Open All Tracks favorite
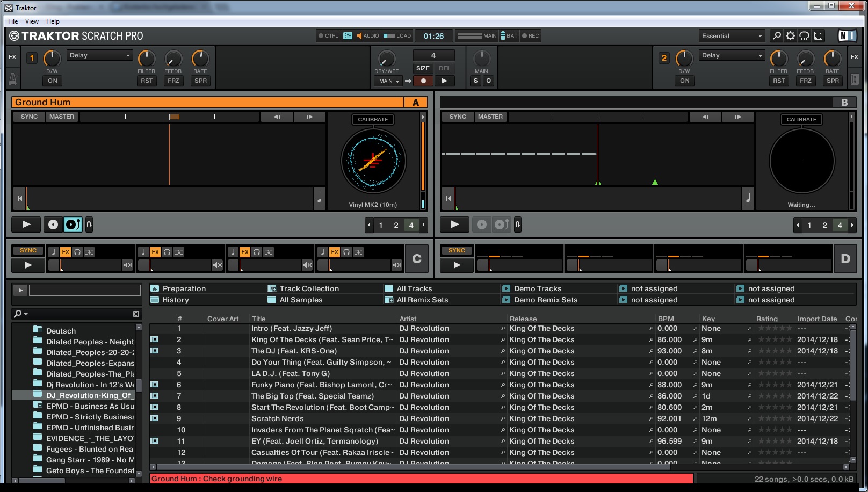868x492 pixels. 414,288
